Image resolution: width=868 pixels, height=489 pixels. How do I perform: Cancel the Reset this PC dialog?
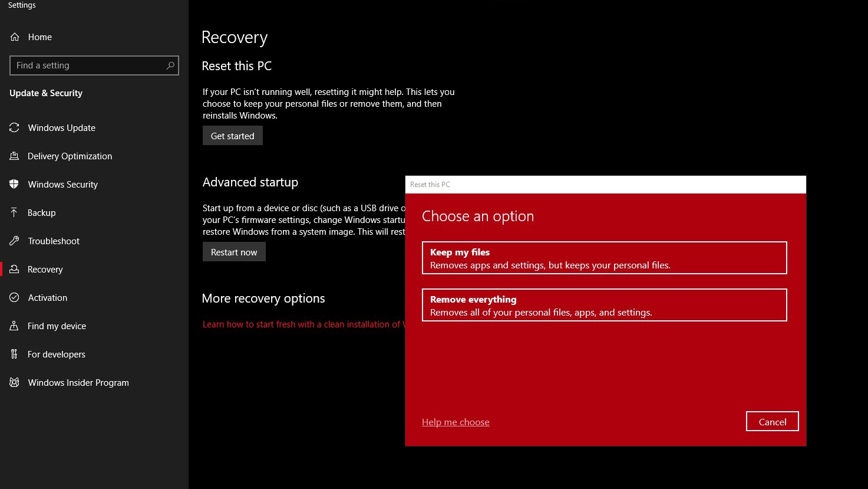(x=773, y=422)
